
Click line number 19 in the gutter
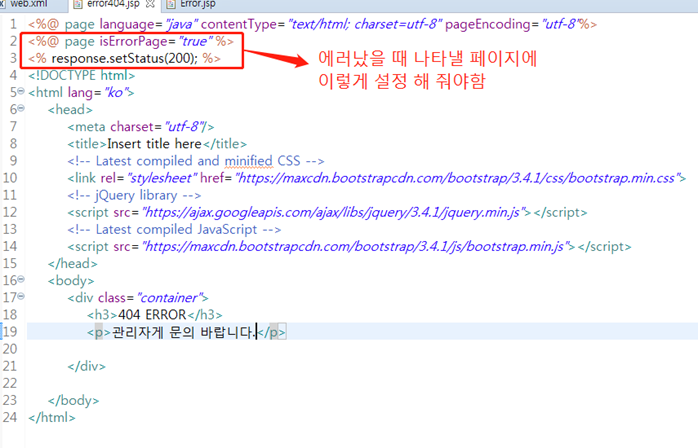[x=10, y=332]
